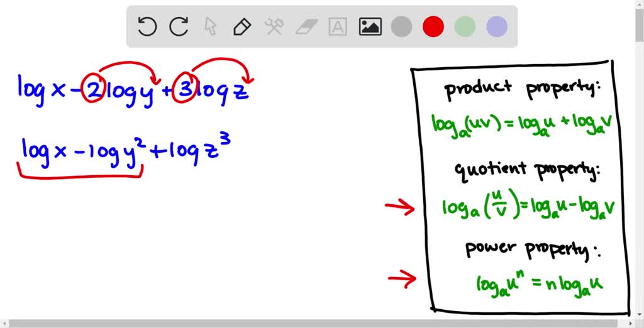Pick the lavender blue color swatch
The width and height of the screenshot is (644, 328).
[497, 26]
